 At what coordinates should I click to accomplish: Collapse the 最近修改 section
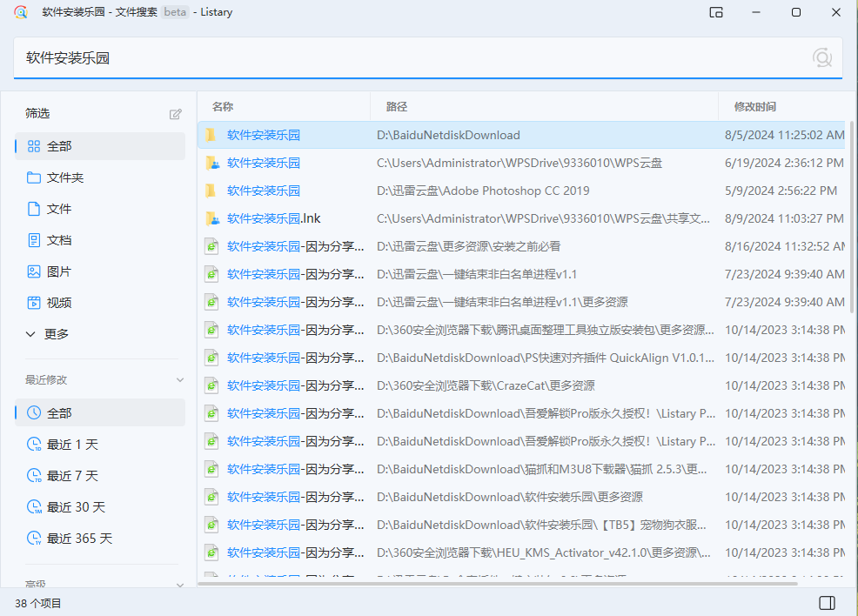(x=180, y=379)
